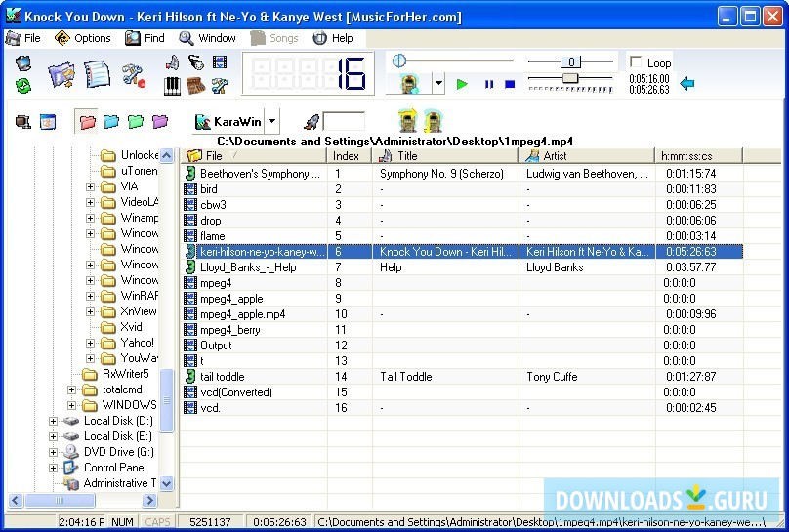Select the green folder button
Viewport: 789px width, 532px height.
point(136,122)
